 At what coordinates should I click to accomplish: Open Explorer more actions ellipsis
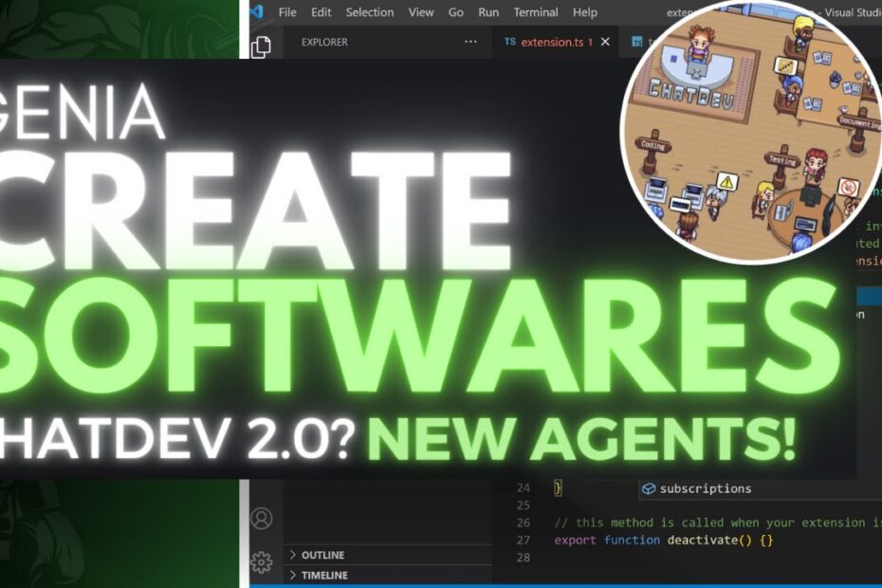pyautogui.click(x=470, y=42)
